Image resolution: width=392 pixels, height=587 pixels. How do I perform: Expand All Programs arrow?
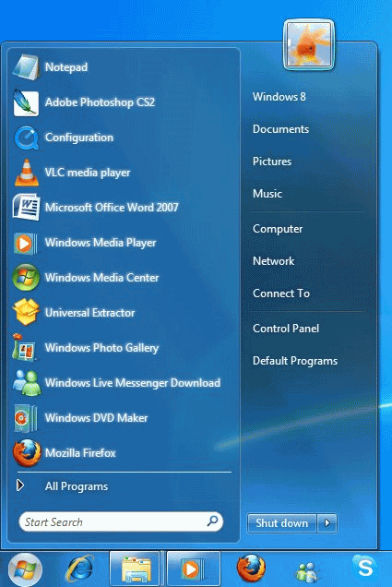pyautogui.click(x=20, y=485)
